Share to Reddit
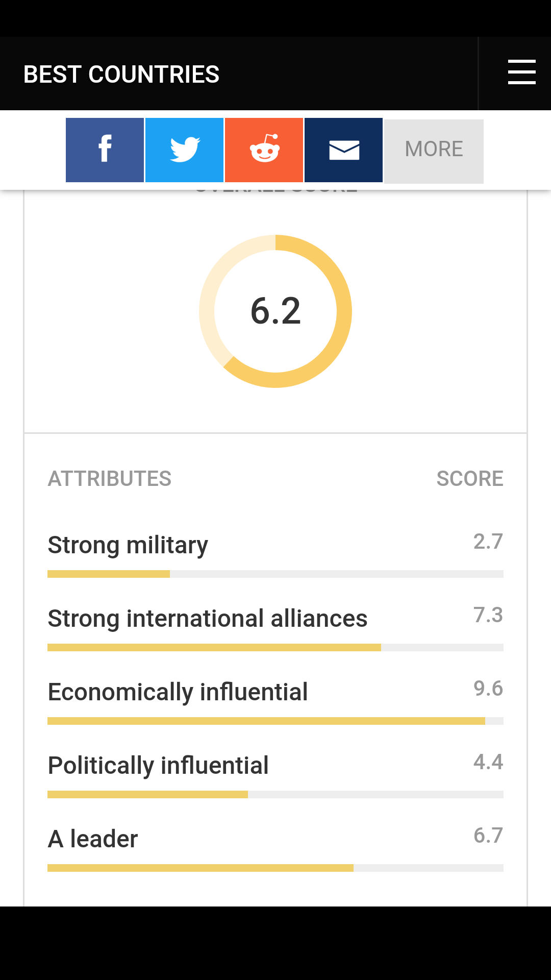 (x=264, y=150)
